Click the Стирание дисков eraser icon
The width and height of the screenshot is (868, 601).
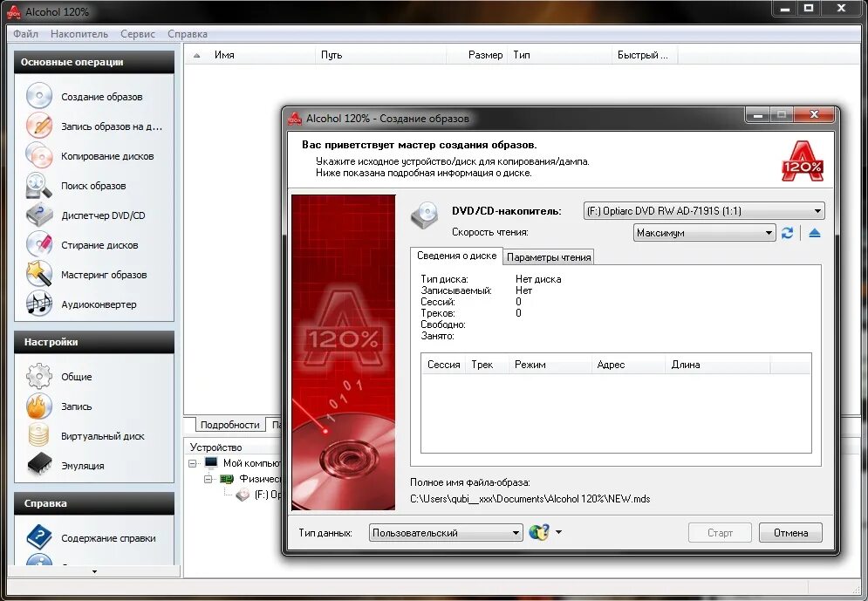click(x=38, y=244)
